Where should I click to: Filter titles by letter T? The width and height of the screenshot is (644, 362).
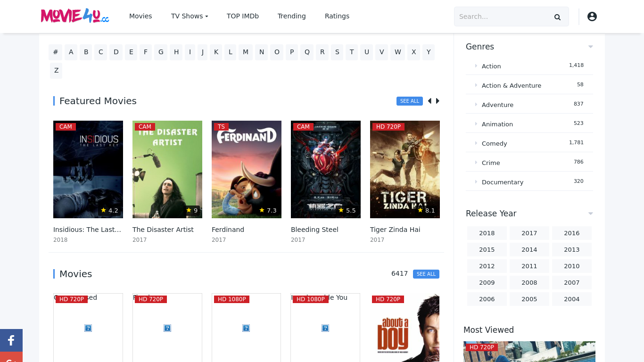(352, 52)
